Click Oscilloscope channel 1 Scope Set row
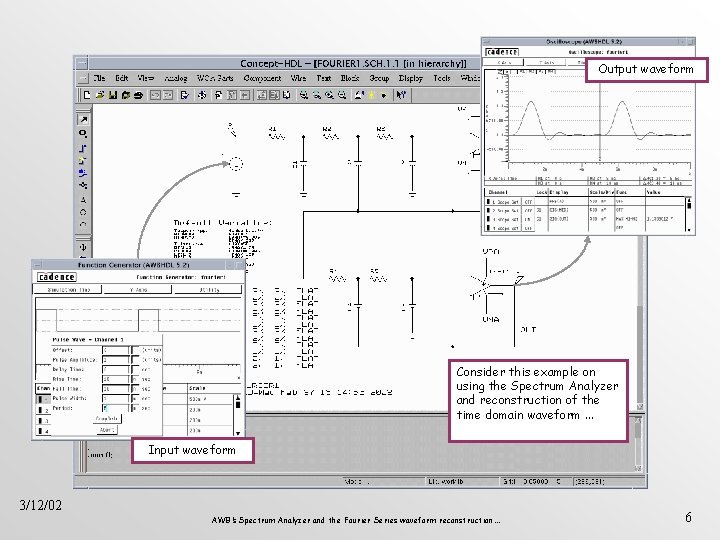The height and width of the screenshot is (540, 720). [505, 202]
